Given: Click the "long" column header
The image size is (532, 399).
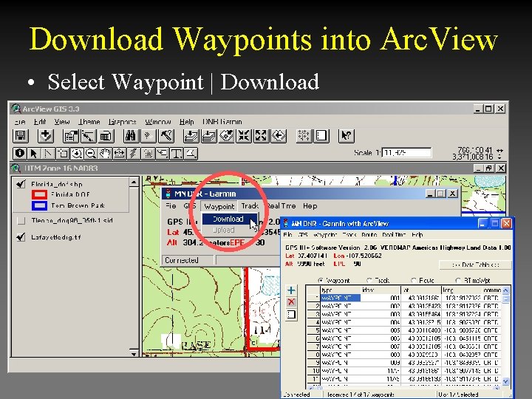Looking at the screenshot, I should pyautogui.click(x=461, y=290).
